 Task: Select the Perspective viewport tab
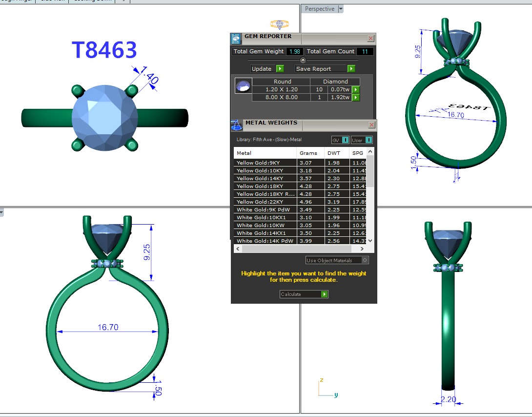pyautogui.click(x=319, y=9)
